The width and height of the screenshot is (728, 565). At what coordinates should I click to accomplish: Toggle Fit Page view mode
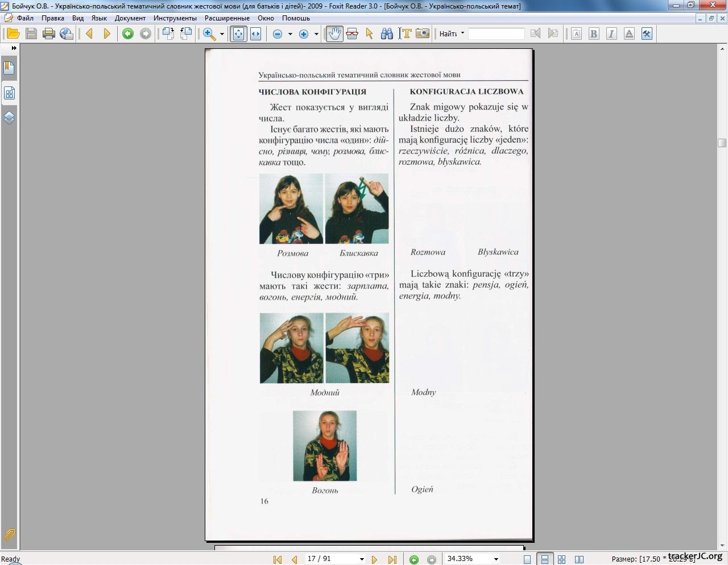tap(238, 34)
